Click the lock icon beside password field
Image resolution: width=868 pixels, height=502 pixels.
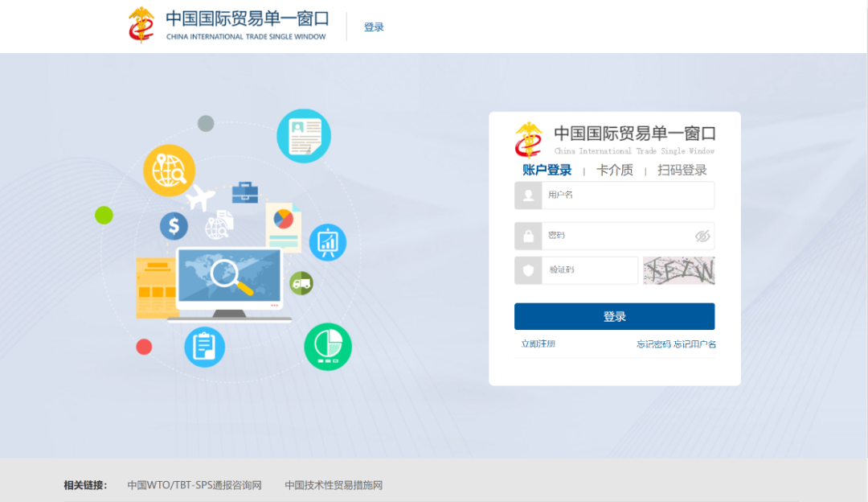528,236
